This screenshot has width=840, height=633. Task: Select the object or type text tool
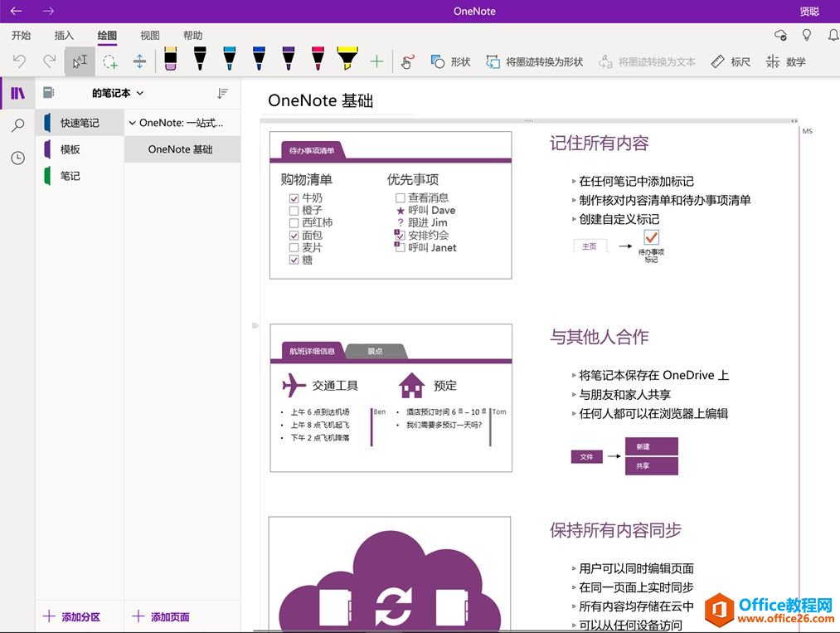tap(80, 61)
